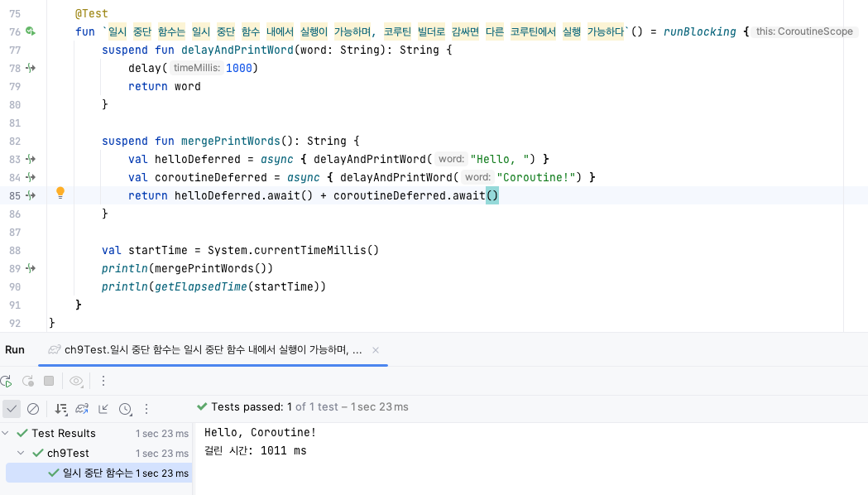
Task: Open Test History clock dropdown
Action: point(126,409)
